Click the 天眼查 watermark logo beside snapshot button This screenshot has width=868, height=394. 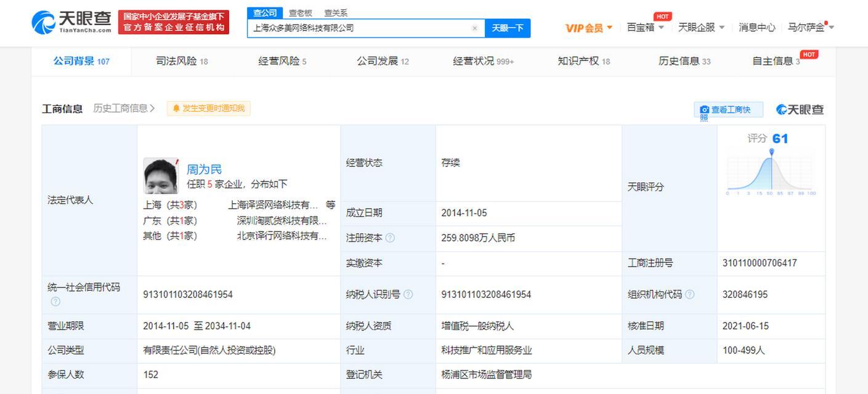[800, 110]
